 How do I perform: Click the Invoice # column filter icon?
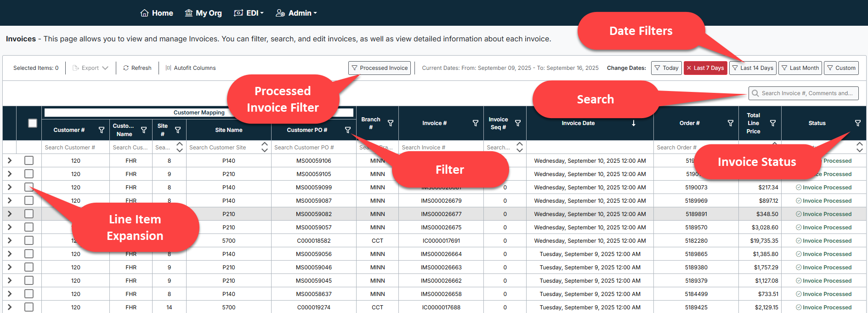(x=476, y=123)
